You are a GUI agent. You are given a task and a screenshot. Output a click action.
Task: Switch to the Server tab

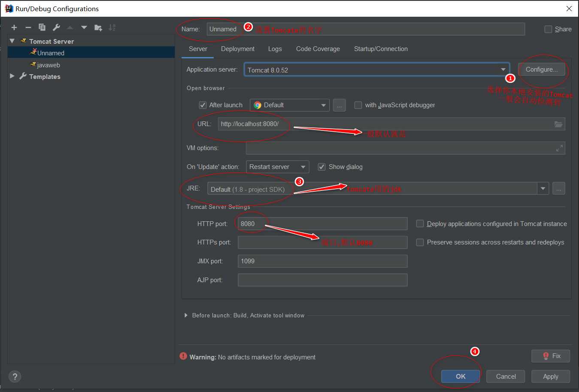coord(198,49)
